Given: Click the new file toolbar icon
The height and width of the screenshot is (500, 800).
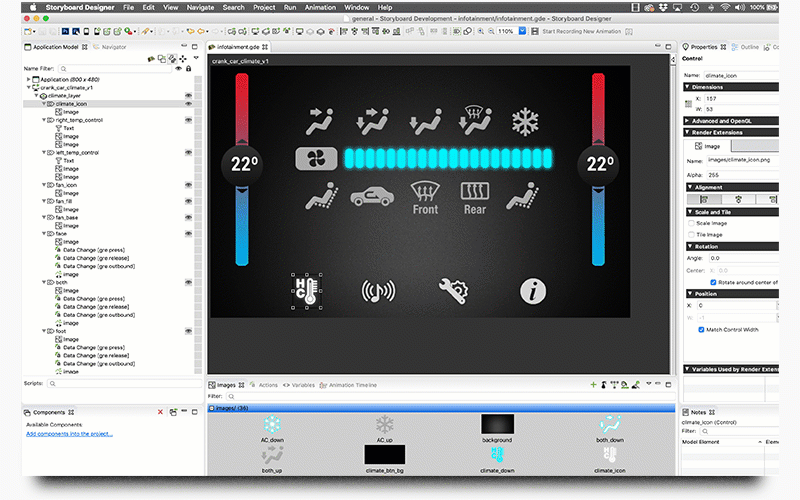Looking at the screenshot, I should (x=28, y=32).
